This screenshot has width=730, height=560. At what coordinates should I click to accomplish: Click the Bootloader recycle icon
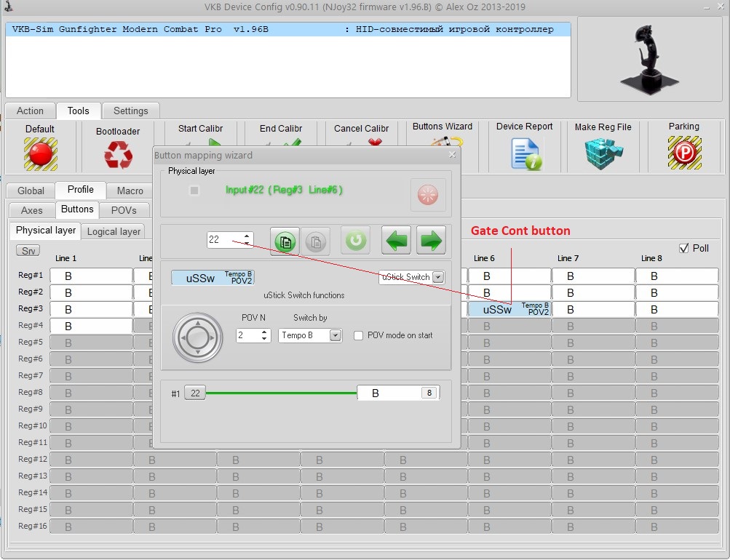point(118,155)
